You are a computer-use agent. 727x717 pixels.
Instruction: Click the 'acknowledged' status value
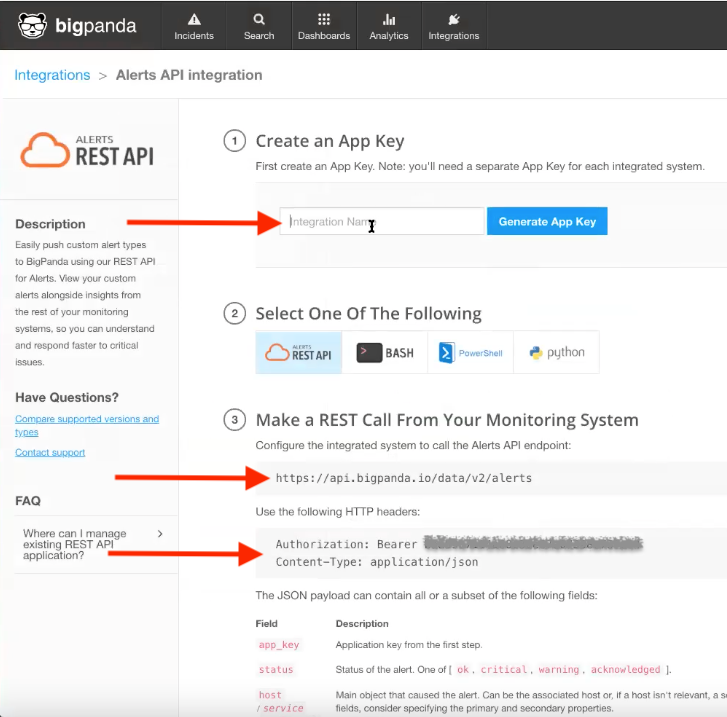625,670
